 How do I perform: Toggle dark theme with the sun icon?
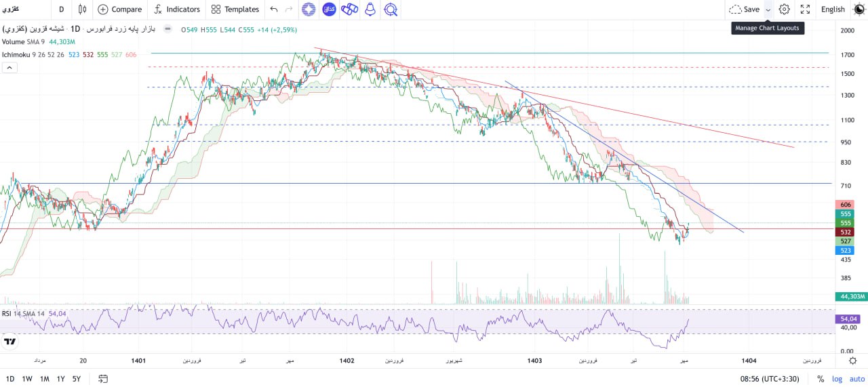(859, 9)
